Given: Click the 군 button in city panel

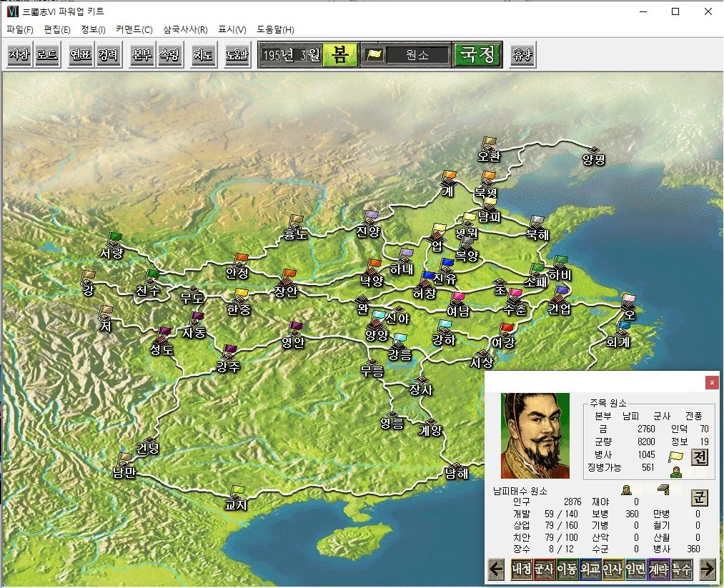Looking at the screenshot, I should click(x=699, y=497).
